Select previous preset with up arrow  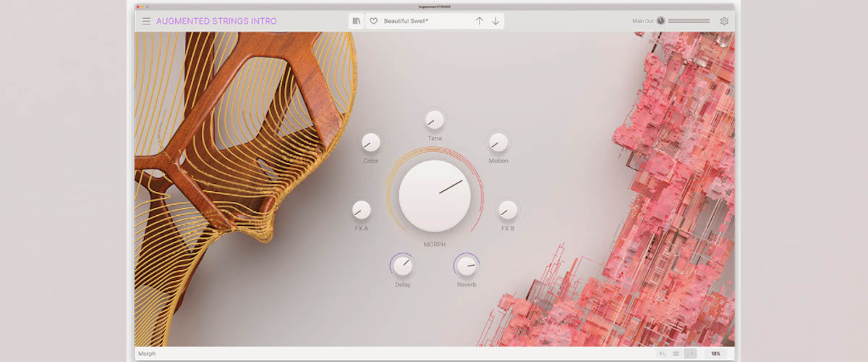point(479,21)
